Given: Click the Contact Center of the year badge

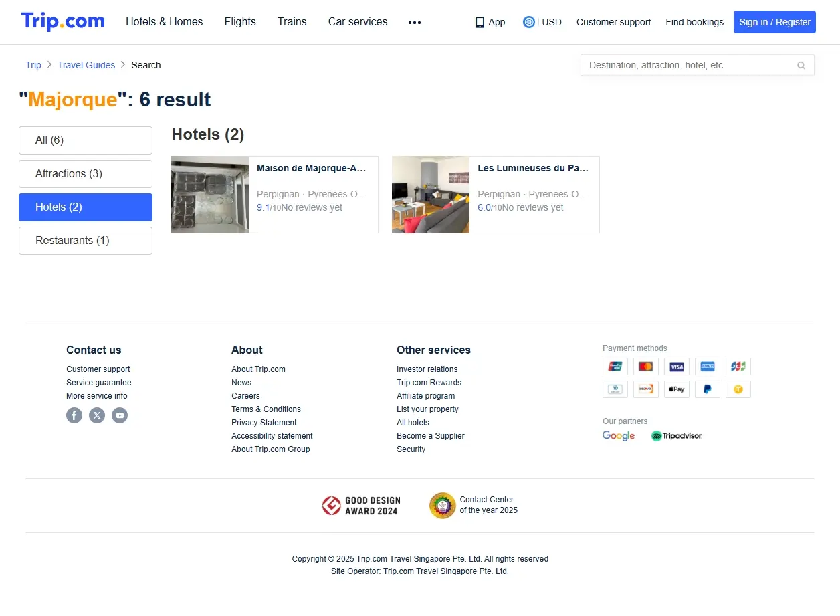Looking at the screenshot, I should click(x=474, y=506).
